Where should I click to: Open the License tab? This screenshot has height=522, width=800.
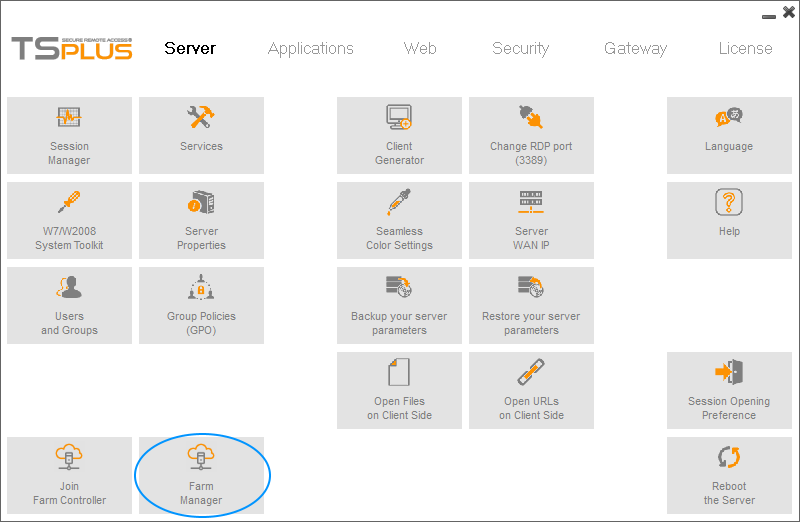point(745,48)
